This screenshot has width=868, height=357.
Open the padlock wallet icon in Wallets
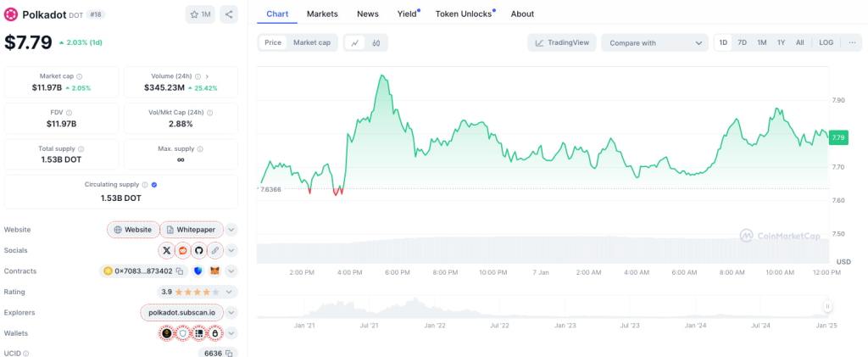pyautogui.click(x=215, y=333)
